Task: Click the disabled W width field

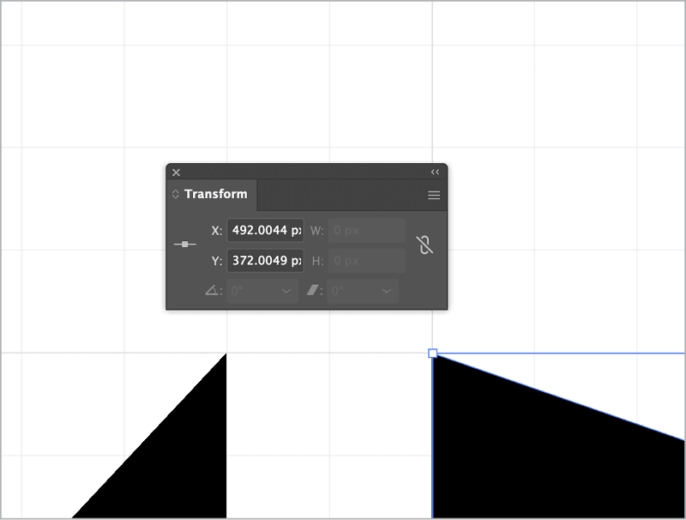Action: [x=367, y=230]
